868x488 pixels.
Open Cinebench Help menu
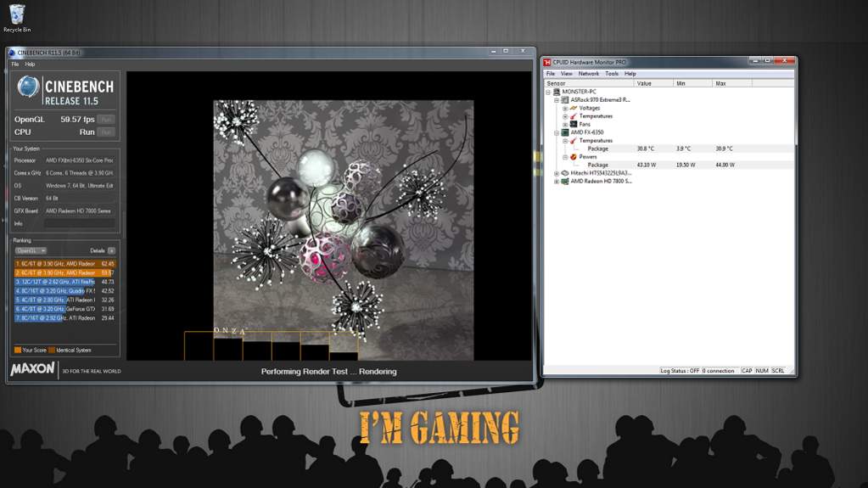coord(30,65)
